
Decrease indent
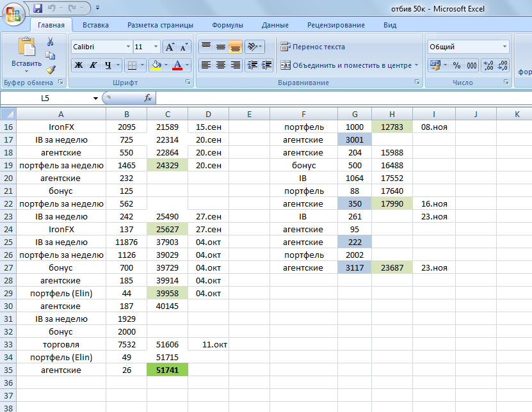252,65
